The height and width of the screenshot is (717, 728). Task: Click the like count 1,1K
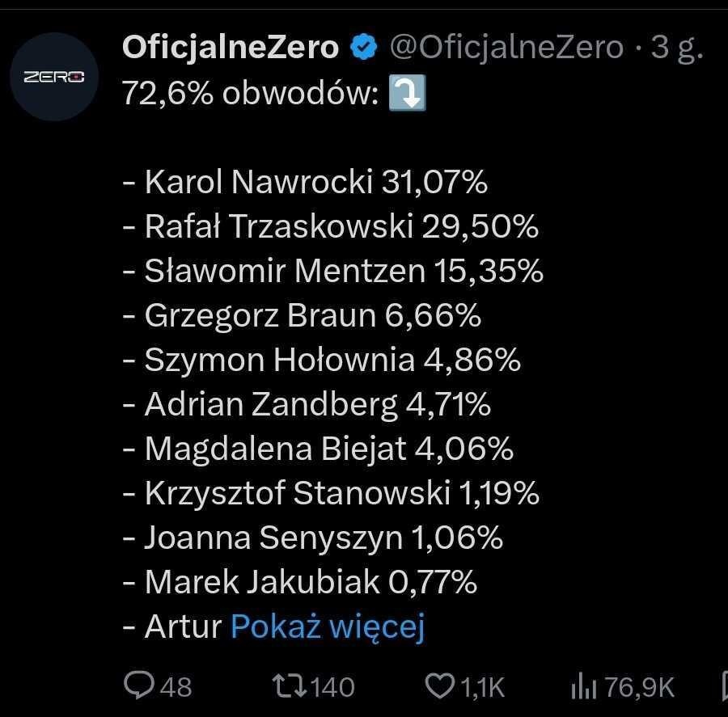click(482, 687)
